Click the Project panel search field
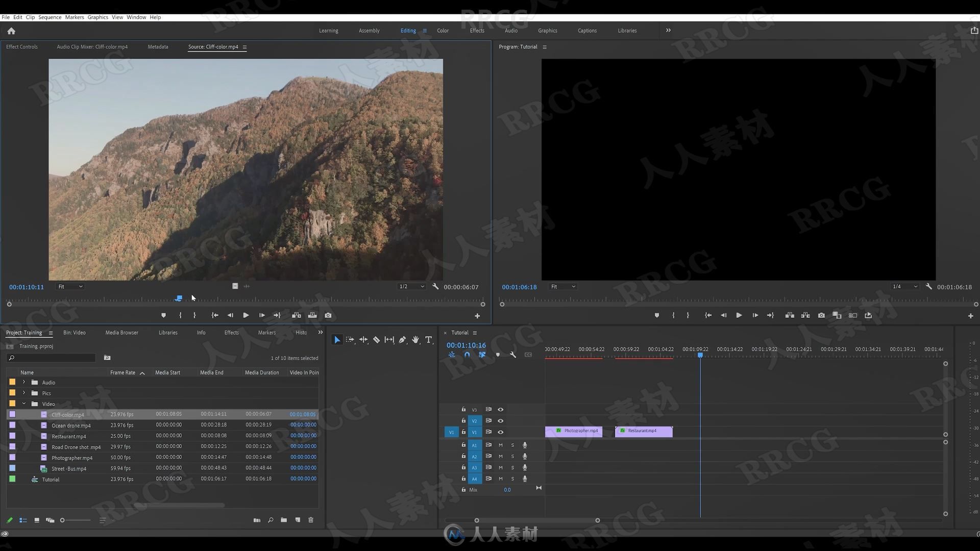Screen dimensions: 980x551 [51, 358]
